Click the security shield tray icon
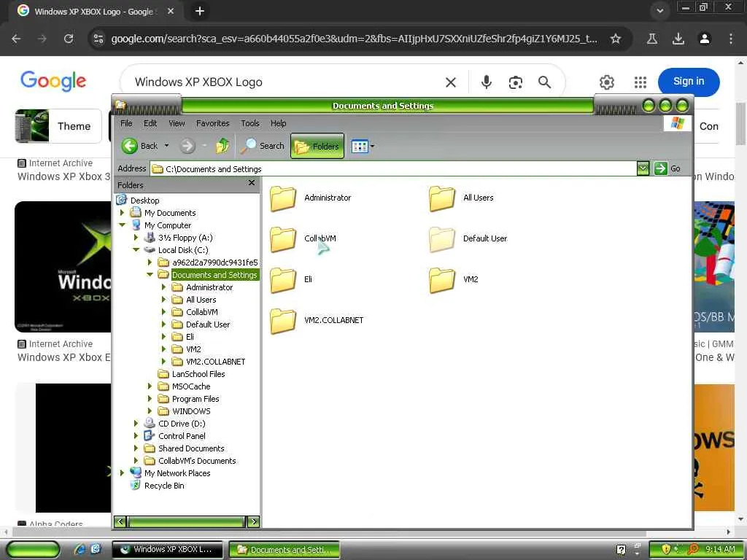This screenshot has width=747, height=560. (666, 549)
